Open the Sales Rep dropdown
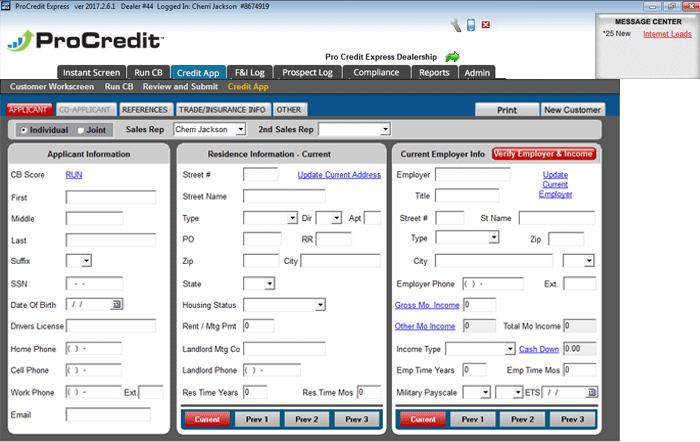Screen dimensions: 700x442 click(x=241, y=129)
